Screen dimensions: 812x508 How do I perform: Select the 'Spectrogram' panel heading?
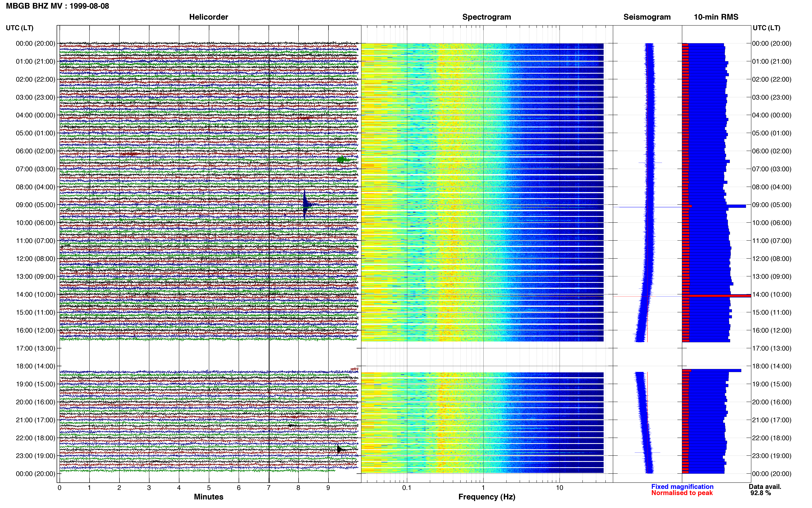click(487, 17)
